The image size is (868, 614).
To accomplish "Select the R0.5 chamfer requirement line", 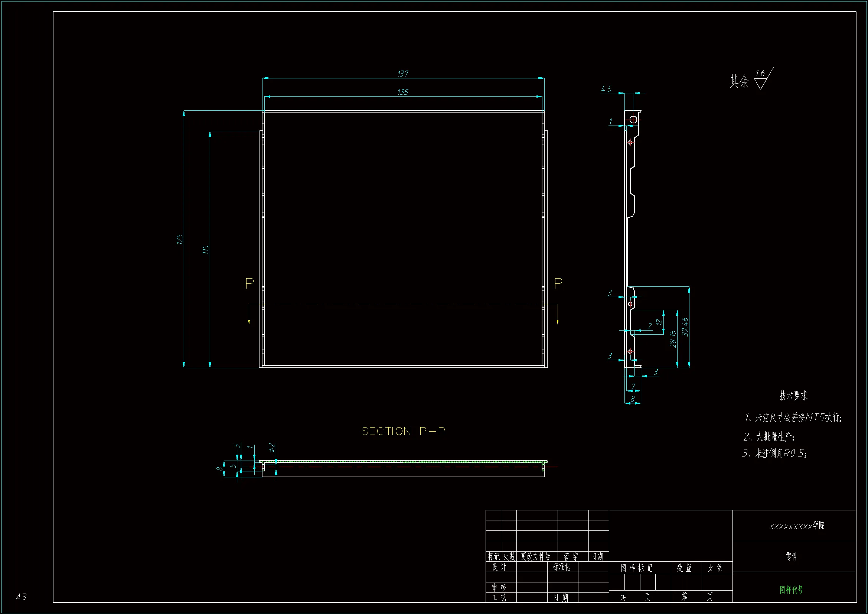I will pos(774,453).
